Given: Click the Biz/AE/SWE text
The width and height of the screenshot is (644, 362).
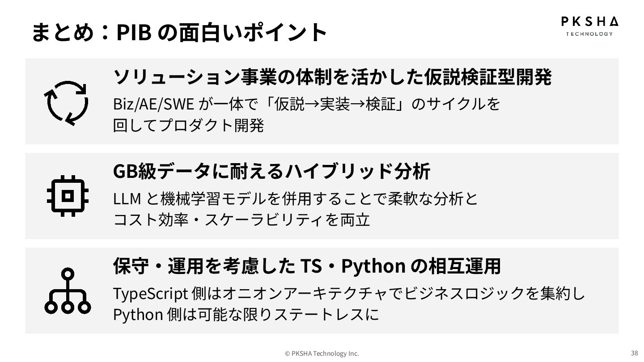Looking at the screenshot, I should point(153,105).
